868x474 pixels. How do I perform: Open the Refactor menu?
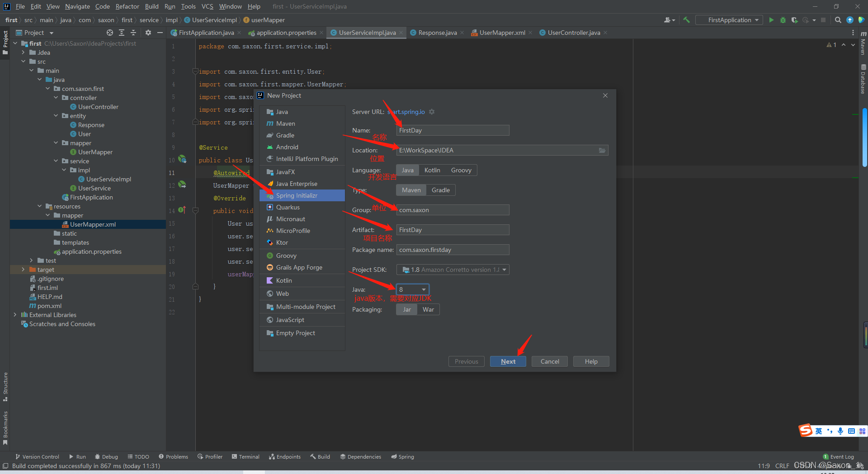point(127,6)
